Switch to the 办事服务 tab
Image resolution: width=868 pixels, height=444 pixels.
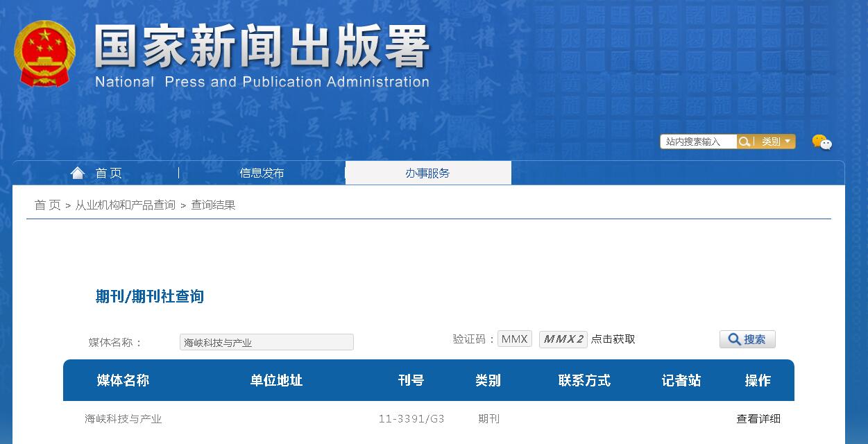pyautogui.click(x=428, y=173)
